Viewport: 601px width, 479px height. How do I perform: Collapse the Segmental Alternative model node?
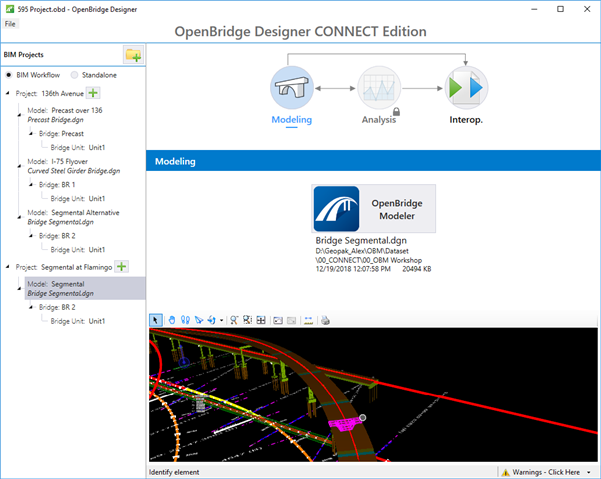tap(19, 217)
